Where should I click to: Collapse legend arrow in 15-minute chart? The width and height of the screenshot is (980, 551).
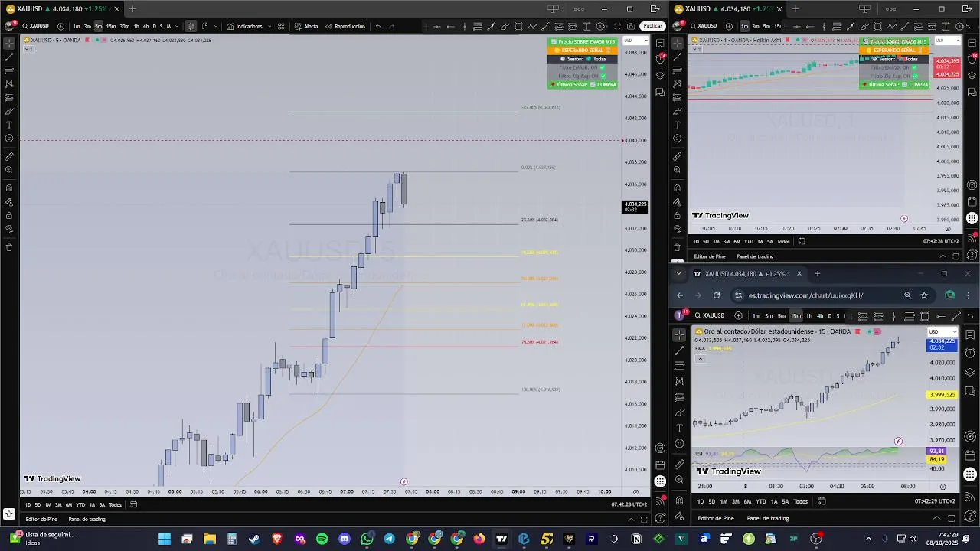(700, 358)
